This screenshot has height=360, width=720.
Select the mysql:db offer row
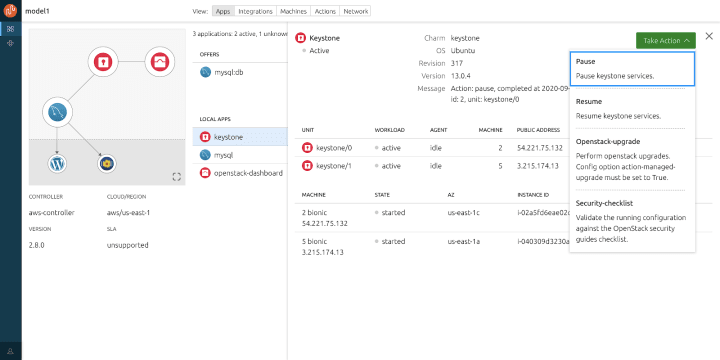(x=240, y=73)
